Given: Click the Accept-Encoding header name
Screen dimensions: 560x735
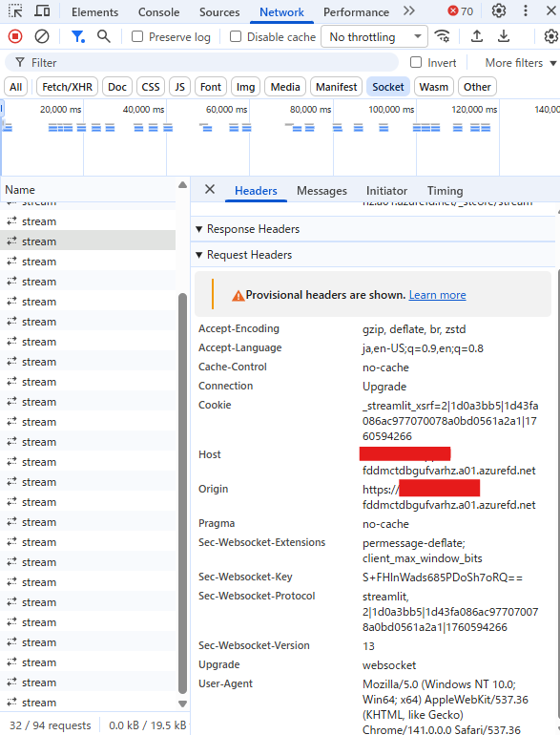Looking at the screenshot, I should pos(239,328).
